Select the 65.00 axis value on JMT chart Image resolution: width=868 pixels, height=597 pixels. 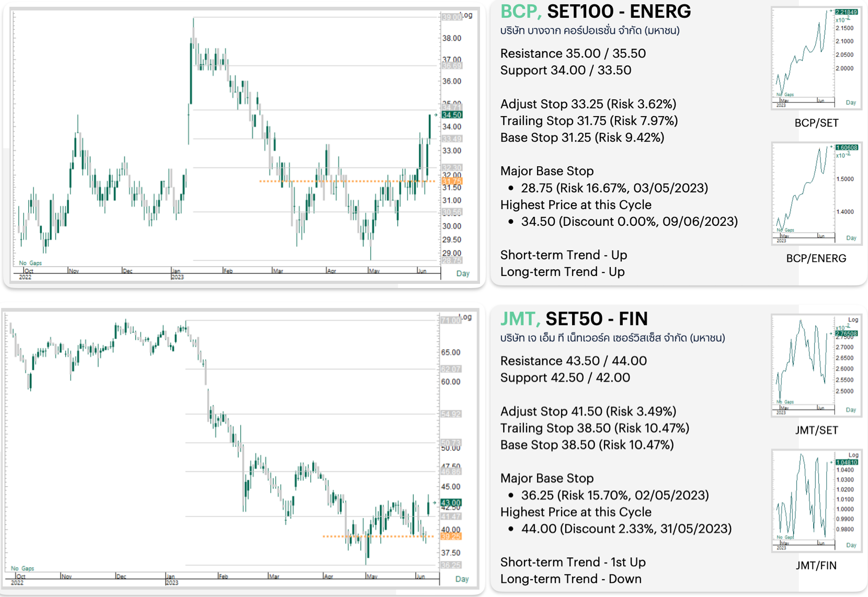[x=451, y=352]
